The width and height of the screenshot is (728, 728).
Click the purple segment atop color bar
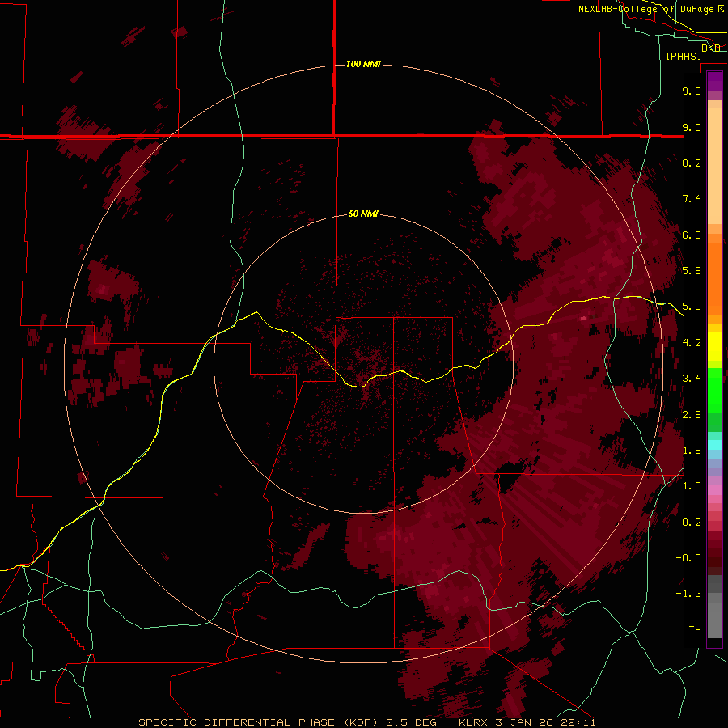click(714, 81)
